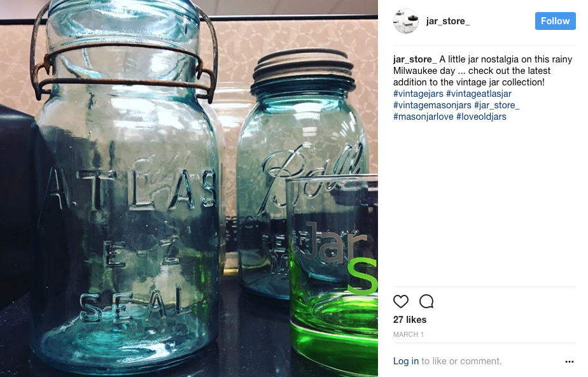Like the post with the heart icon

tap(400, 301)
